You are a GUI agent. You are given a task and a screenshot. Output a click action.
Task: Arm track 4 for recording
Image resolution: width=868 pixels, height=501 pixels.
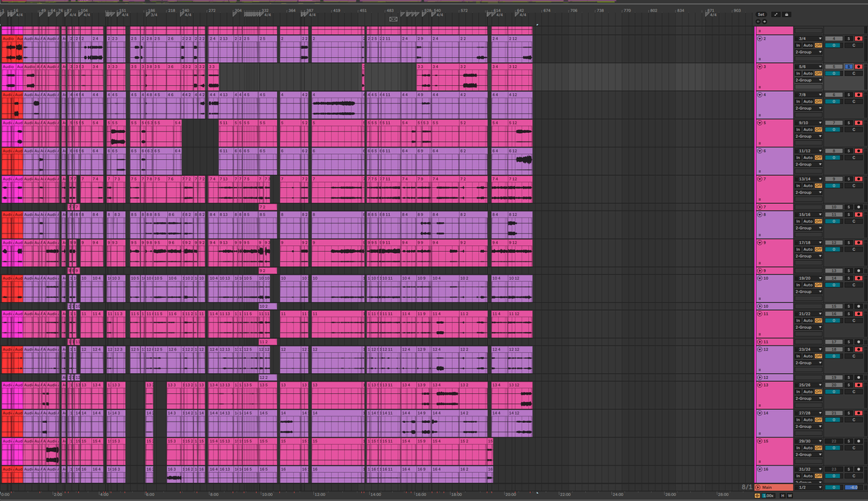859,95
